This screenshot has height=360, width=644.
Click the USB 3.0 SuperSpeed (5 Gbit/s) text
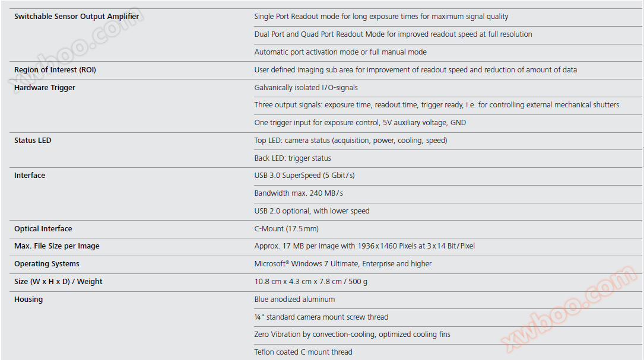(x=304, y=176)
